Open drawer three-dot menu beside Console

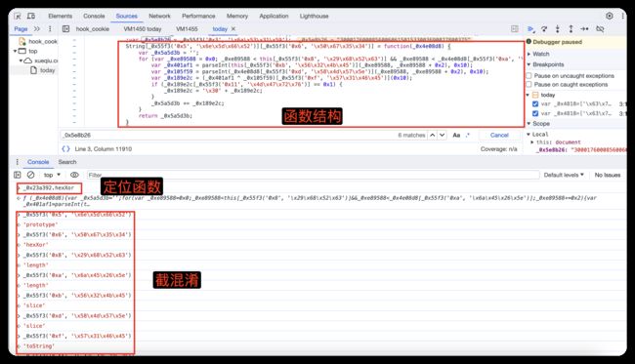point(17,162)
